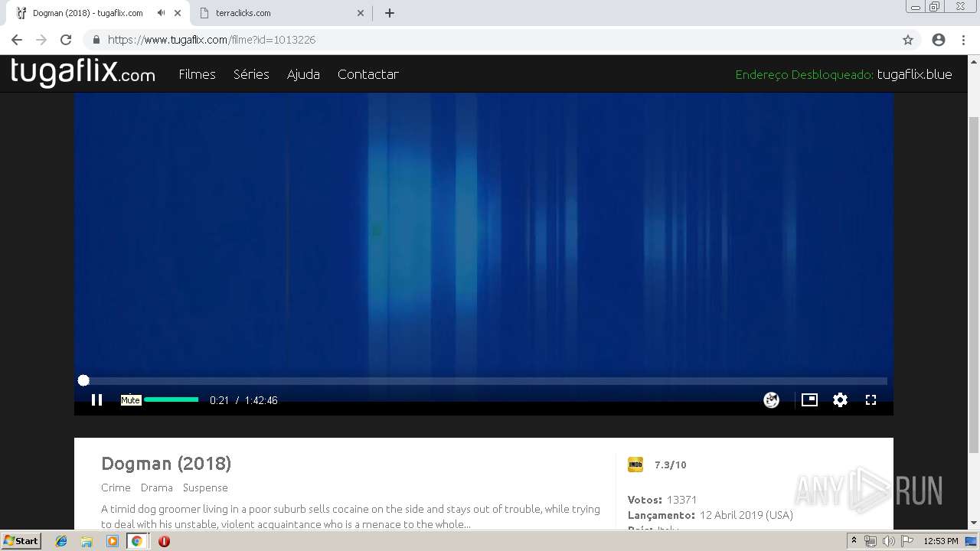Click the Lançamento 12 Abril 2019 text

tap(710, 515)
